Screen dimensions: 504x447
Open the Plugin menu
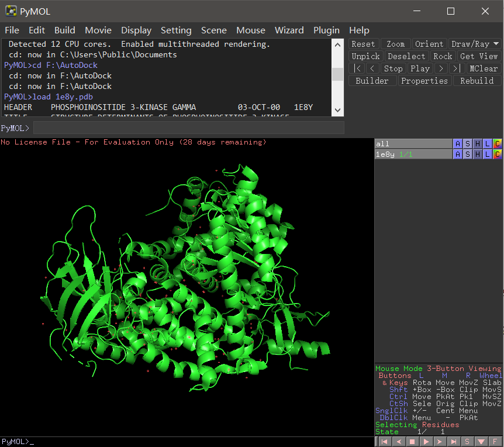[326, 30]
